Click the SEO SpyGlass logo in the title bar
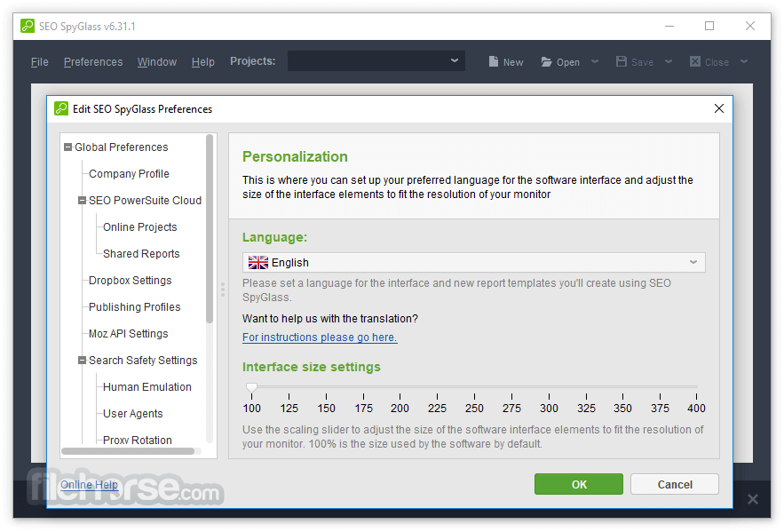Image resolution: width=784 pixels, height=532 pixels. [28, 26]
